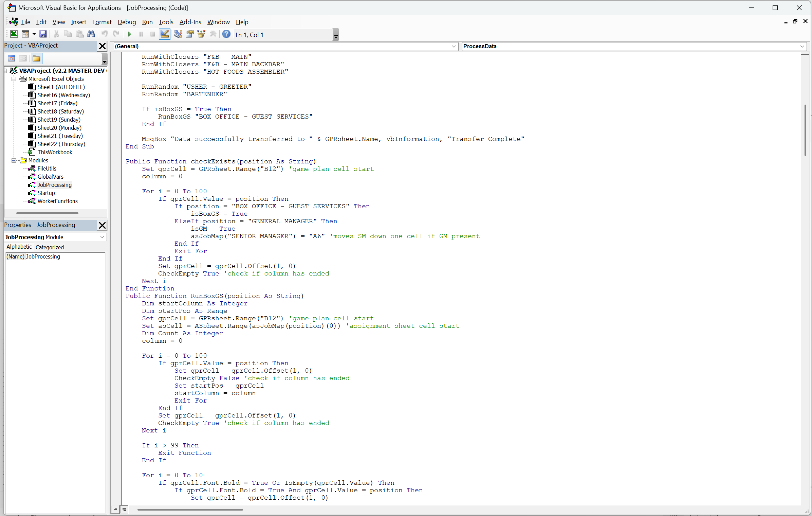
Task: Open the Project Explorer toolbar icon
Action: point(178,34)
